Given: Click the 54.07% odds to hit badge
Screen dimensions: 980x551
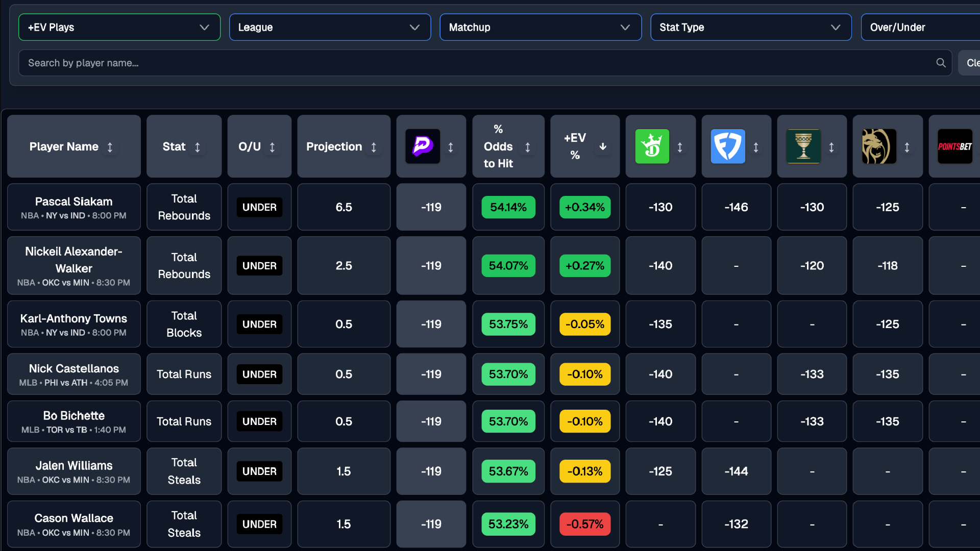Looking at the screenshot, I should pos(508,266).
